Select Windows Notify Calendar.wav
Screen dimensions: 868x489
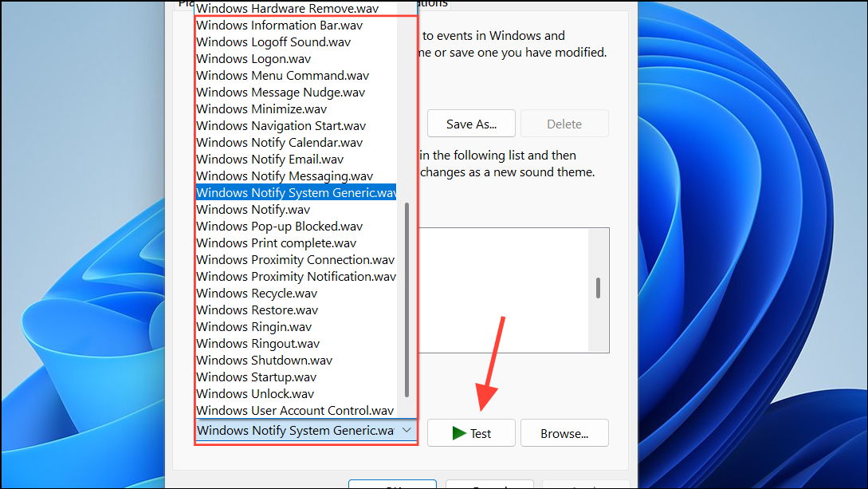(297, 142)
